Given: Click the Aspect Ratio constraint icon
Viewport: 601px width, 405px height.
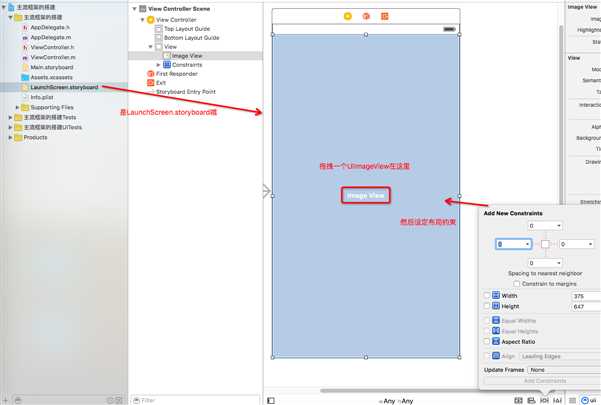Looking at the screenshot, I should pyautogui.click(x=496, y=341).
